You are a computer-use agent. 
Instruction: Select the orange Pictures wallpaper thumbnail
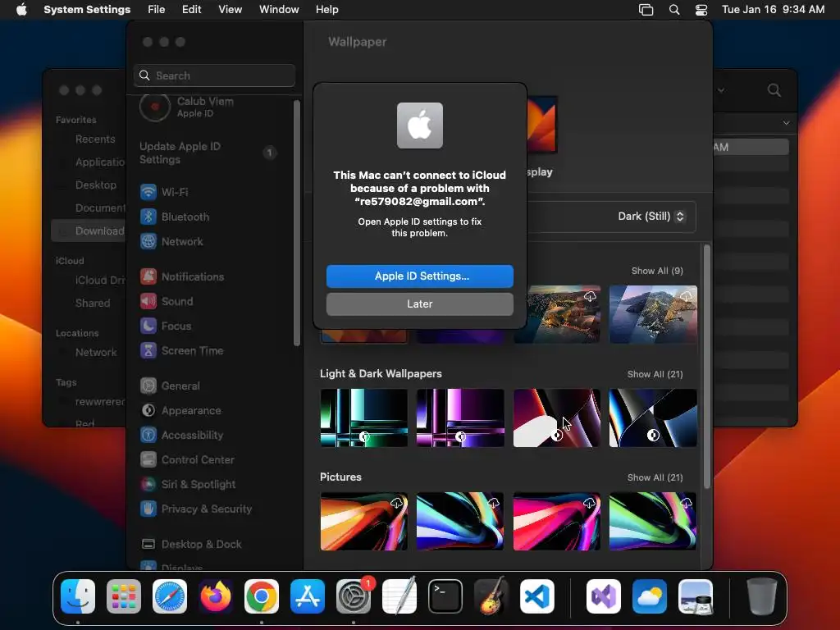(x=363, y=521)
